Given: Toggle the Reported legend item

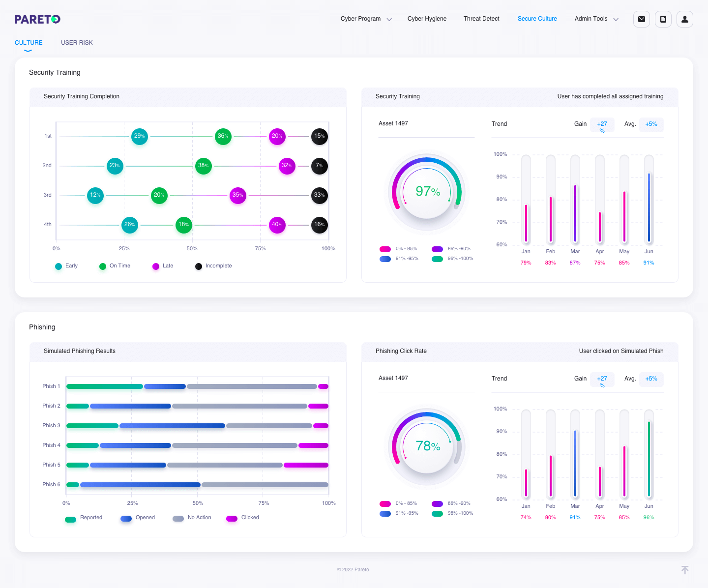Looking at the screenshot, I should click(x=84, y=518).
